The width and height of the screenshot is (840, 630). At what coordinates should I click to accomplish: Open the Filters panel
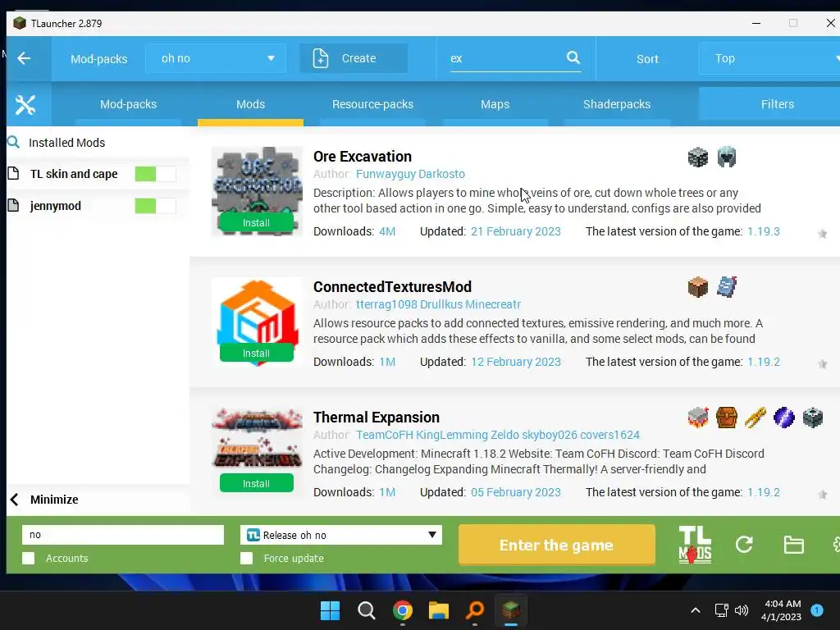tap(769, 104)
